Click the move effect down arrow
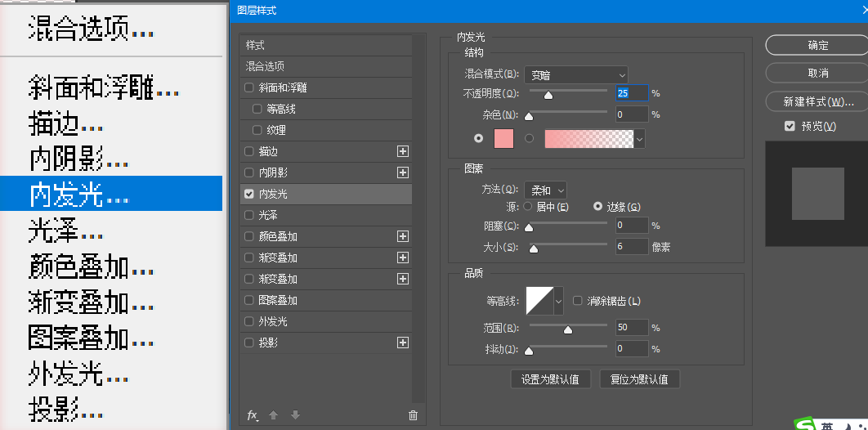The width and height of the screenshot is (868, 430). 295,415
